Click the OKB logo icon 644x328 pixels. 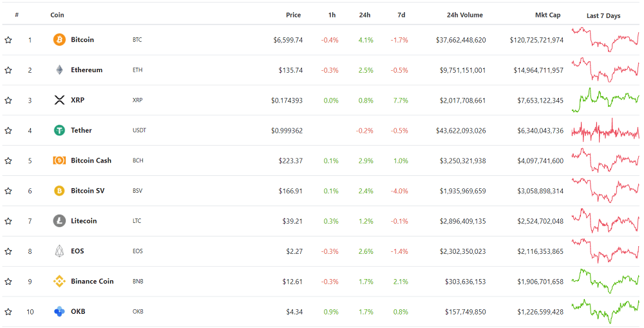59,311
